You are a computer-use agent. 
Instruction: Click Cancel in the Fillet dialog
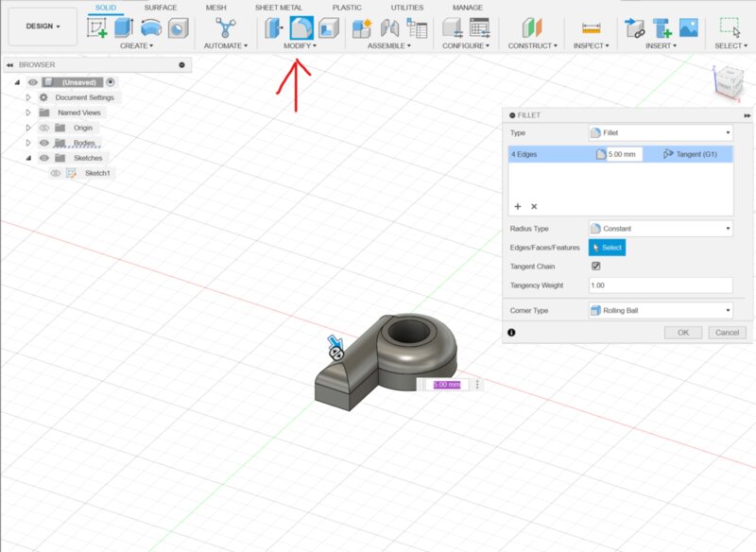coord(727,333)
